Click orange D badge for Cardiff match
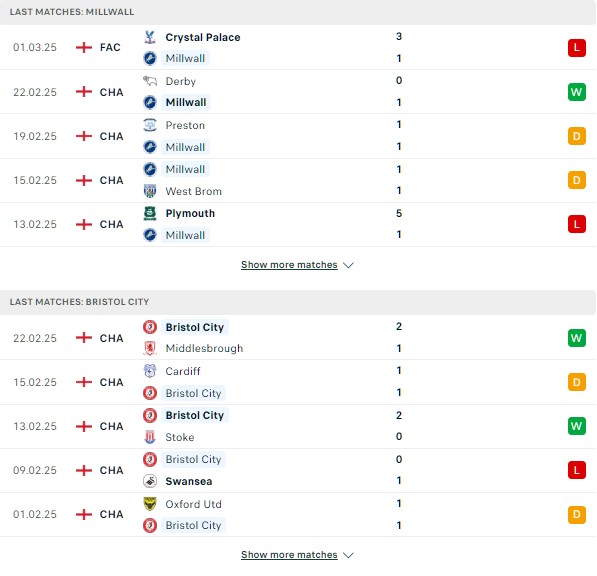The height and width of the screenshot is (576, 597). point(576,382)
